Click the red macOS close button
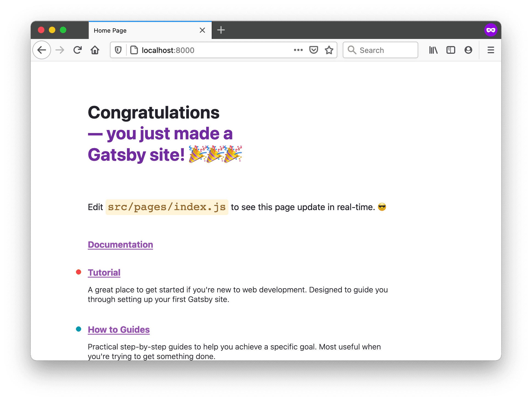 (41, 30)
